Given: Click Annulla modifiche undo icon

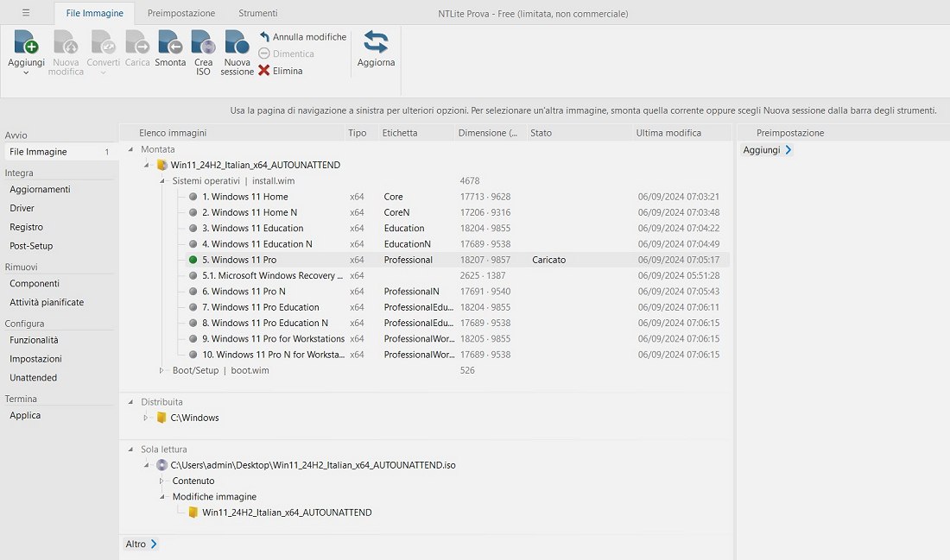Looking at the screenshot, I should 264,37.
